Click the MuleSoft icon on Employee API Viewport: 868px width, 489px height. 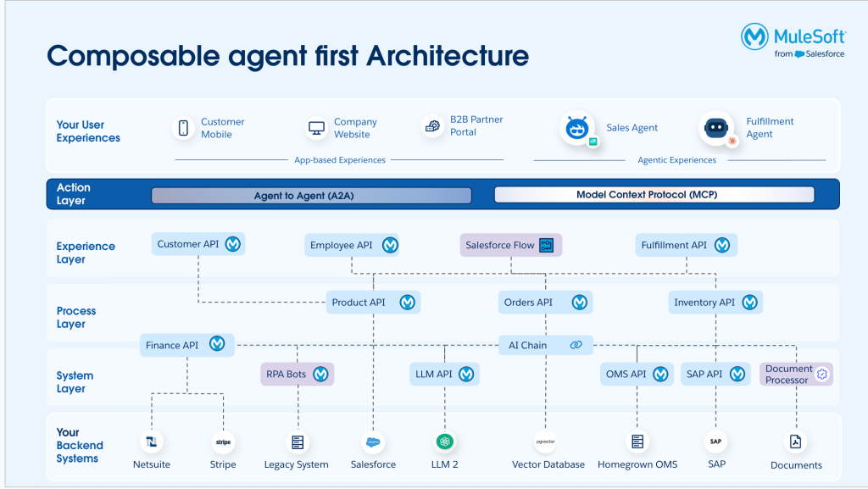click(x=390, y=245)
